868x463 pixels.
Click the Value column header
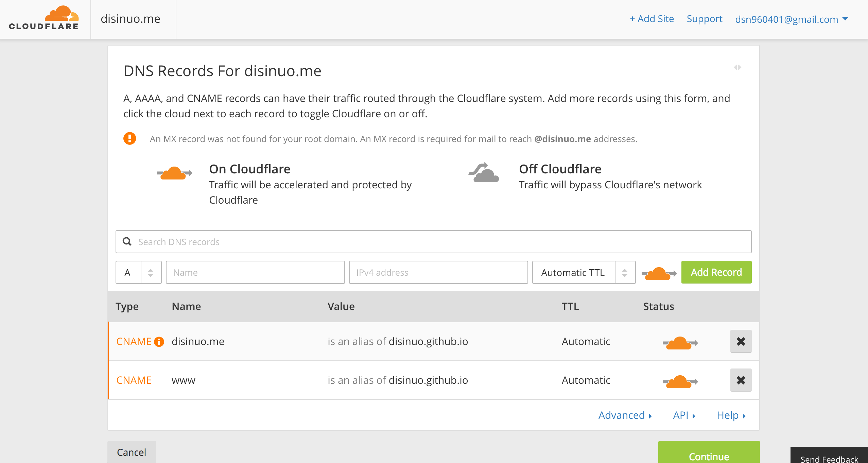341,306
